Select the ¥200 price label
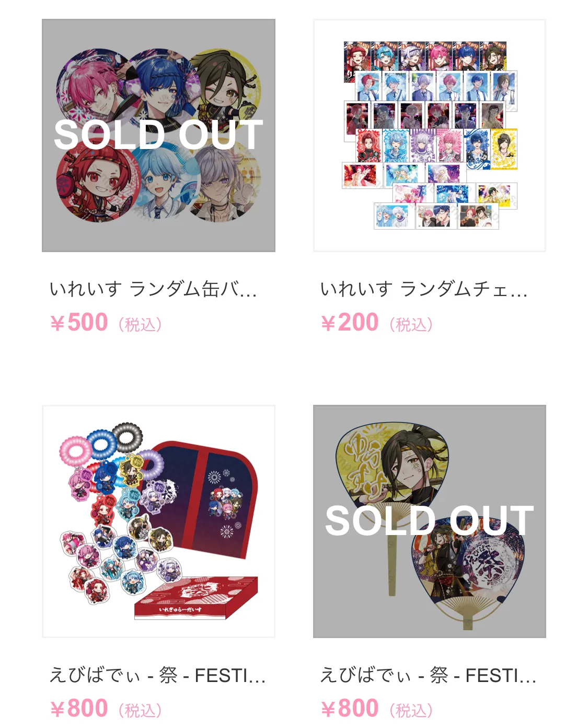This screenshot has height=727, width=588. (350, 322)
